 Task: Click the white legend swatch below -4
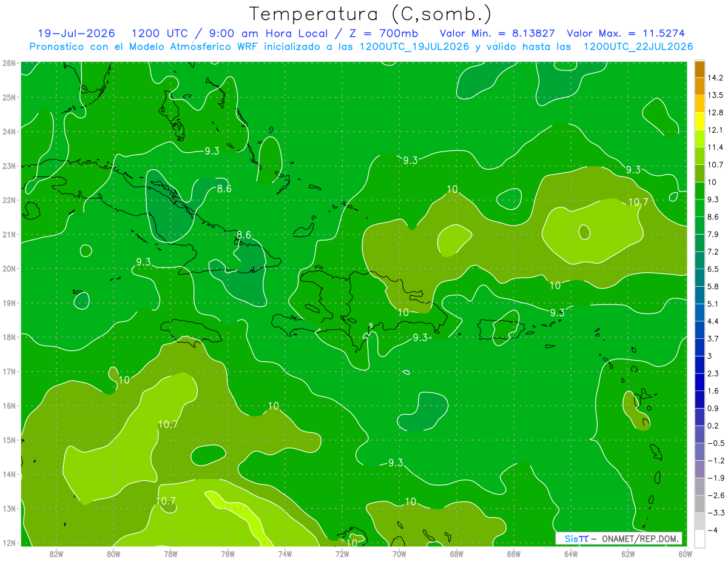tap(699, 538)
